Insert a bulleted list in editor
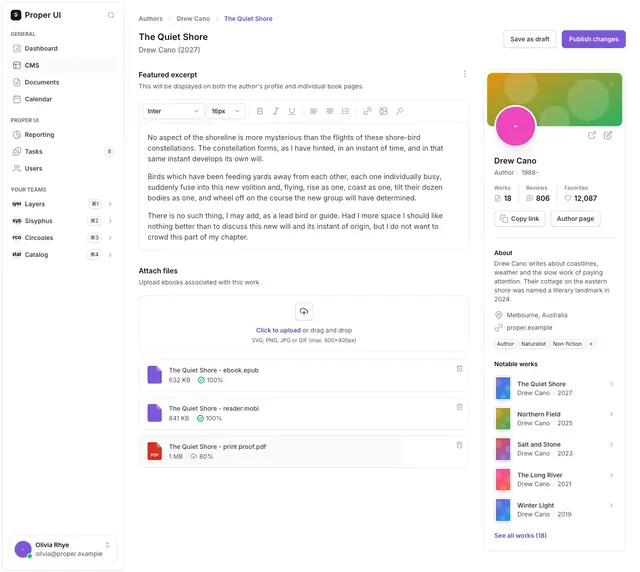 346,111
